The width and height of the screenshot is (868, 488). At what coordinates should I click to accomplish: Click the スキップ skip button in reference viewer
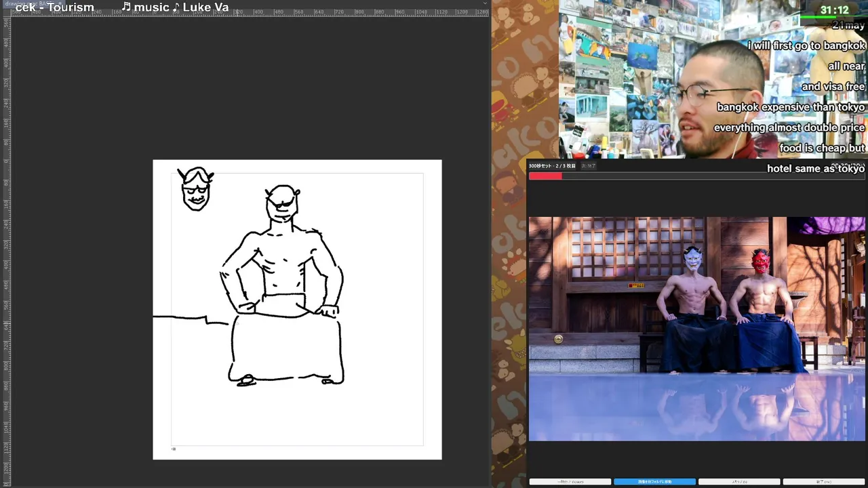[x=739, y=482]
